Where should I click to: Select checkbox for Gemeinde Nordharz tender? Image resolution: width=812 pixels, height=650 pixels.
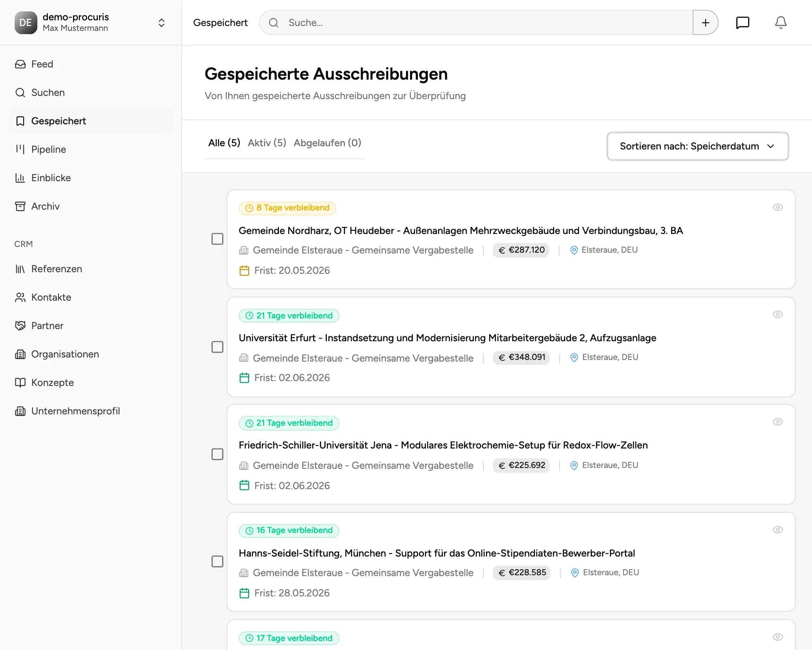click(218, 239)
